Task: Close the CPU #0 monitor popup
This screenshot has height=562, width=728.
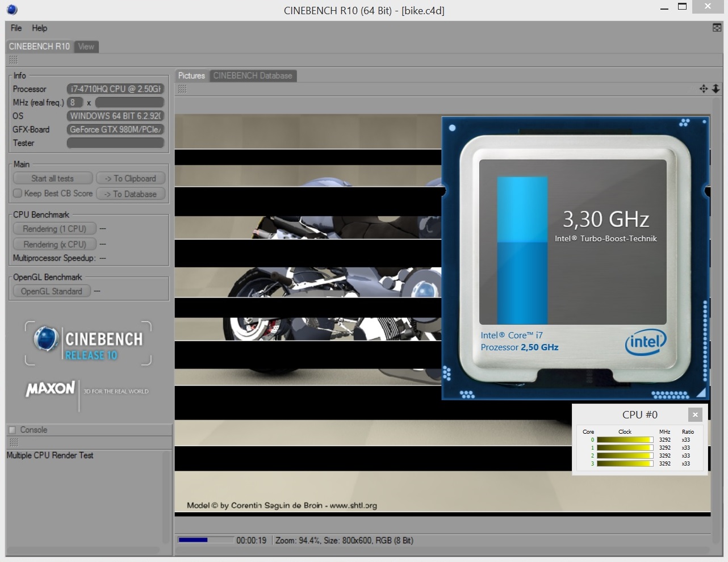Action: (695, 414)
